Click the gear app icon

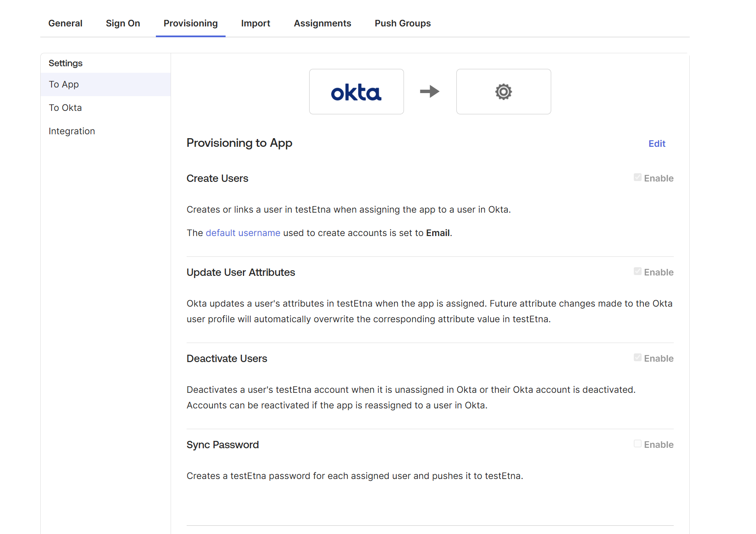coord(503,91)
